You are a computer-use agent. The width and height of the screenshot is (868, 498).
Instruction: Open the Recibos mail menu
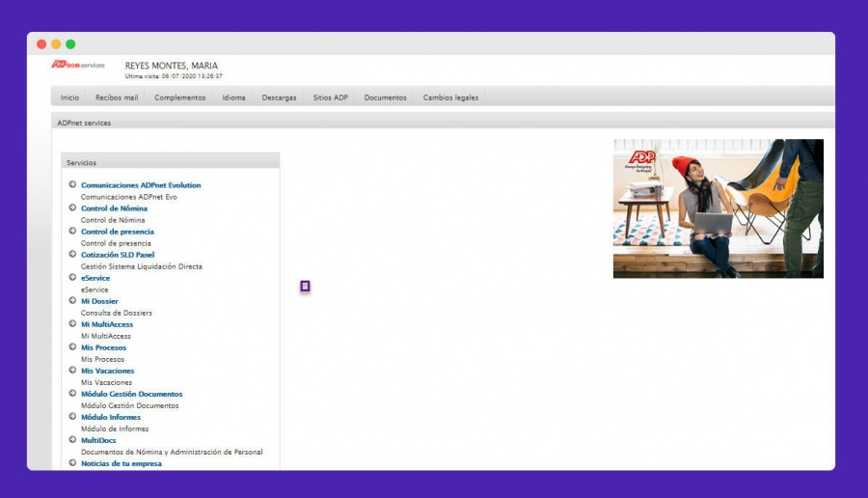(x=117, y=97)
